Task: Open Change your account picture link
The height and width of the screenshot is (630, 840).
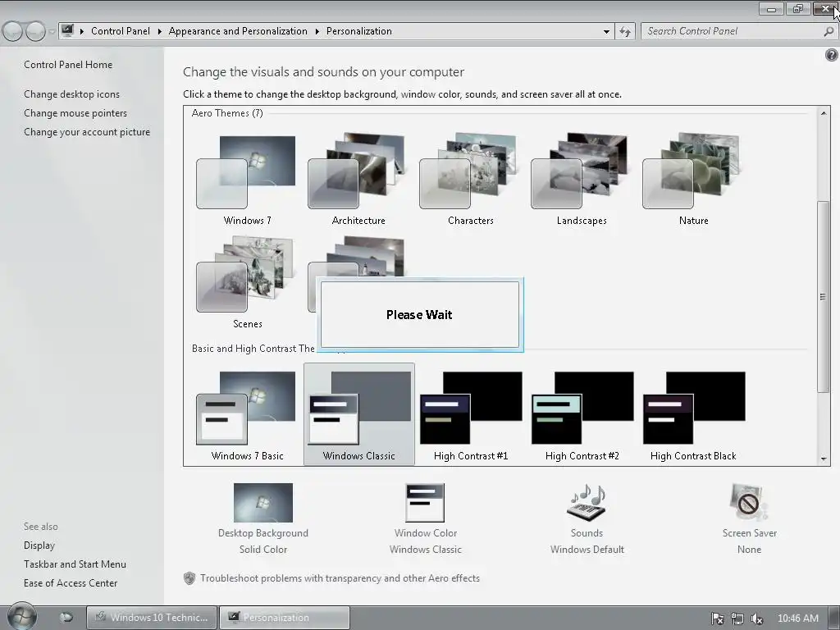Action: 87,132
